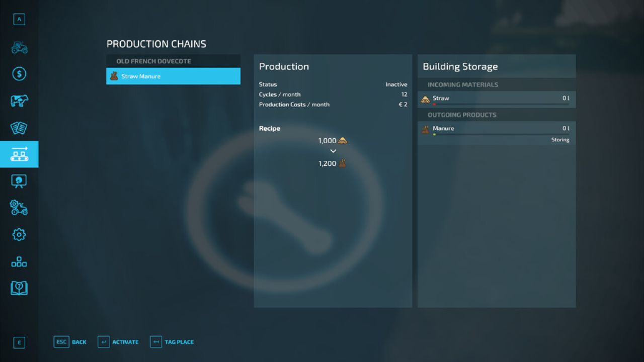
Task: Click the Recipe label
Action: coord(270,128)
